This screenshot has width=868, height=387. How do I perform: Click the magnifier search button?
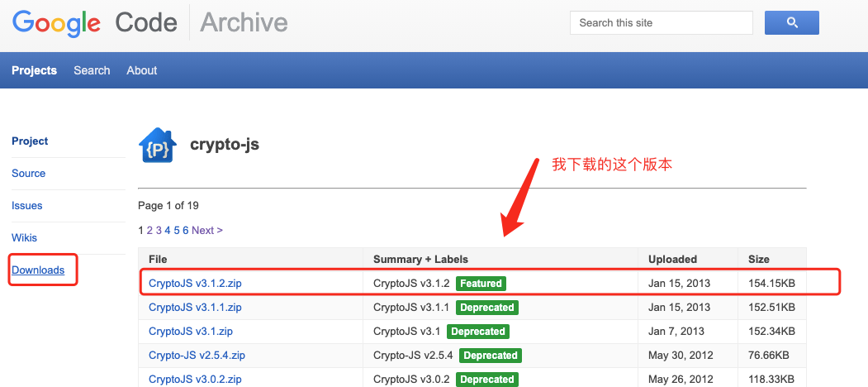[x=792, y=22]
